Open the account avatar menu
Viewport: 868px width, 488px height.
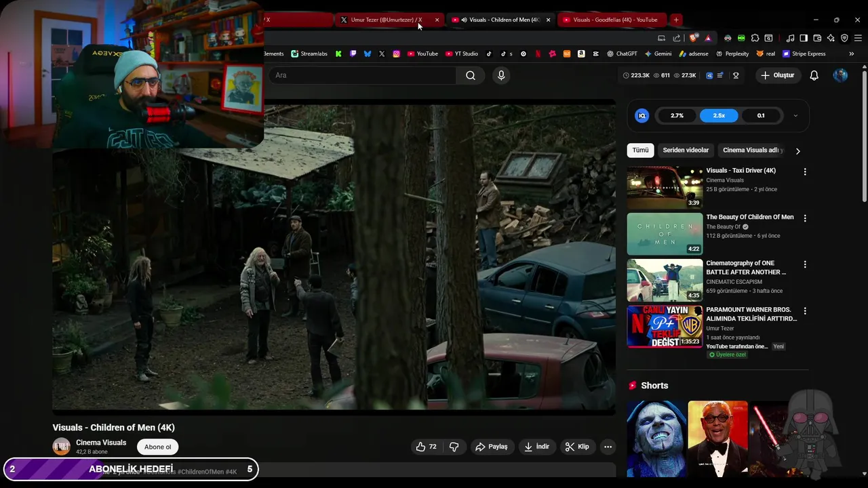click(x=840, y=75)
